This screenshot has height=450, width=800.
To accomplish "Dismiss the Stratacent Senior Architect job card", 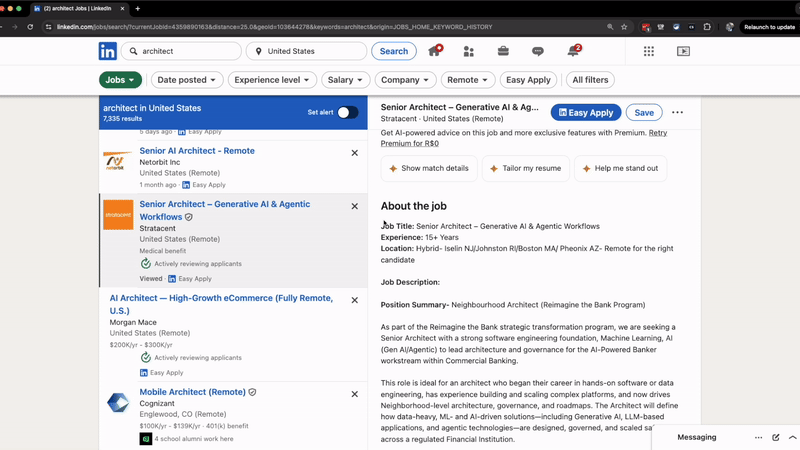I will [x=355, y=206].
